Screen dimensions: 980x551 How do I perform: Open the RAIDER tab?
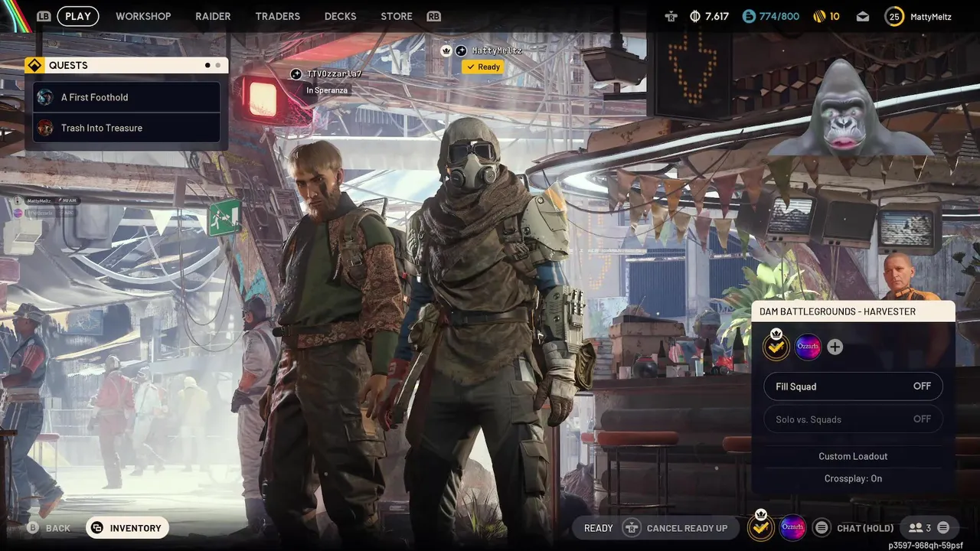pos(213,16)
